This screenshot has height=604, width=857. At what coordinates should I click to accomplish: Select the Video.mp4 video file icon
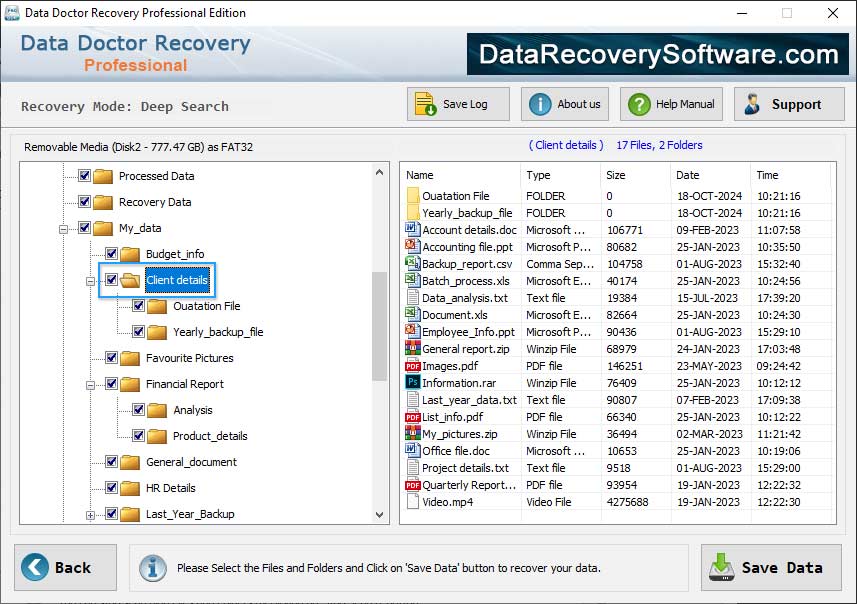tap(413, 502)
